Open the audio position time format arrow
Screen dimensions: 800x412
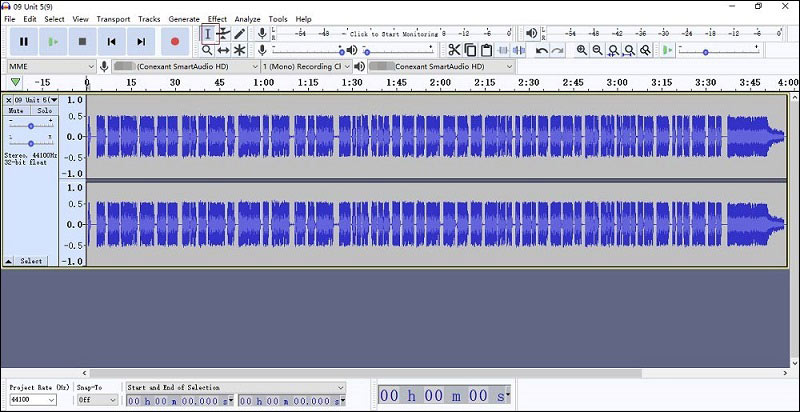point(508,396)
